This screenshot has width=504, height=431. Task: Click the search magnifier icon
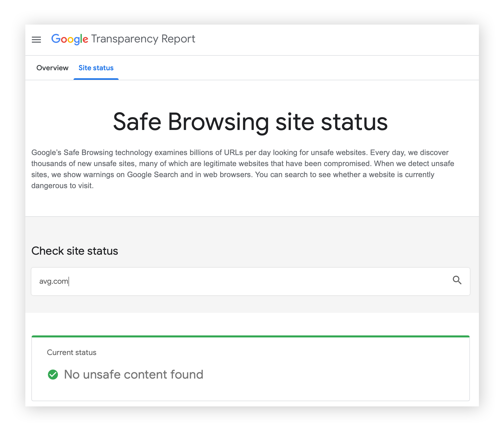point(457,280)
